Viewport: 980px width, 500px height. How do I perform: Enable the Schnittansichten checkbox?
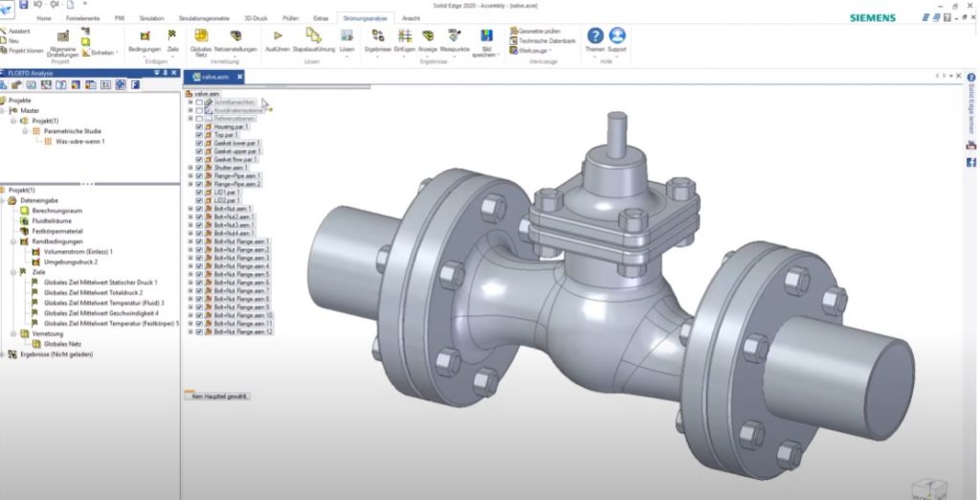click(x=199, y=102)
